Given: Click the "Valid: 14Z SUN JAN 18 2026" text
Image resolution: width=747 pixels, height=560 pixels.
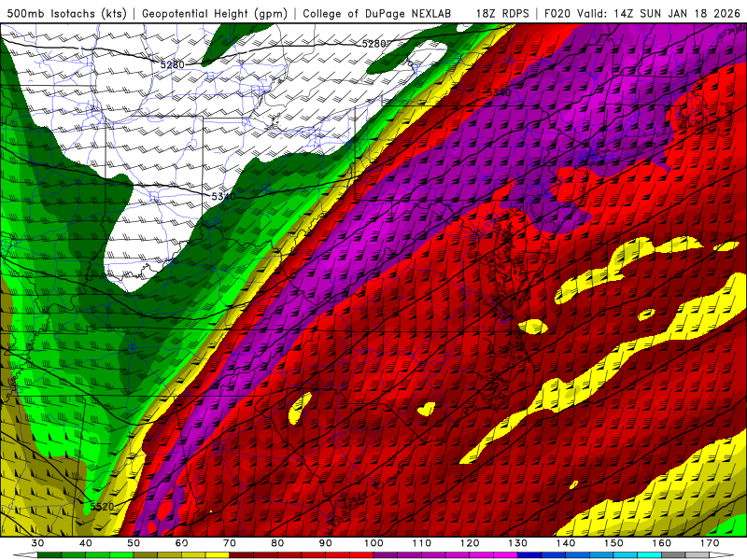Looking at the screenshot, I should point(658,13).
